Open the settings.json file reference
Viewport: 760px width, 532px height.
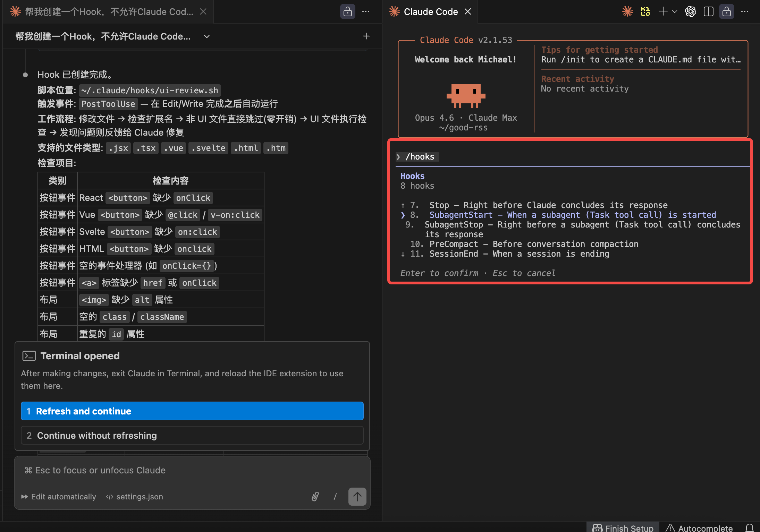point(135,497)
